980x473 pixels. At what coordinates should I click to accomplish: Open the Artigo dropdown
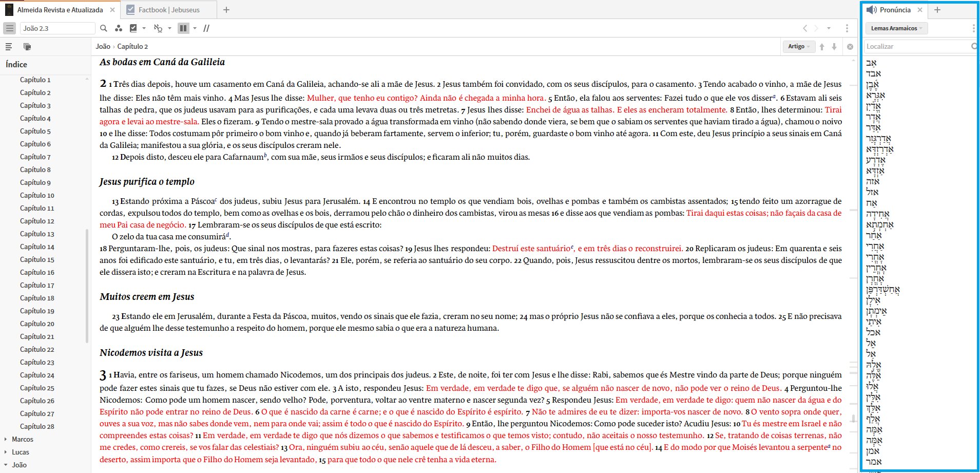[x=799, y=46]
